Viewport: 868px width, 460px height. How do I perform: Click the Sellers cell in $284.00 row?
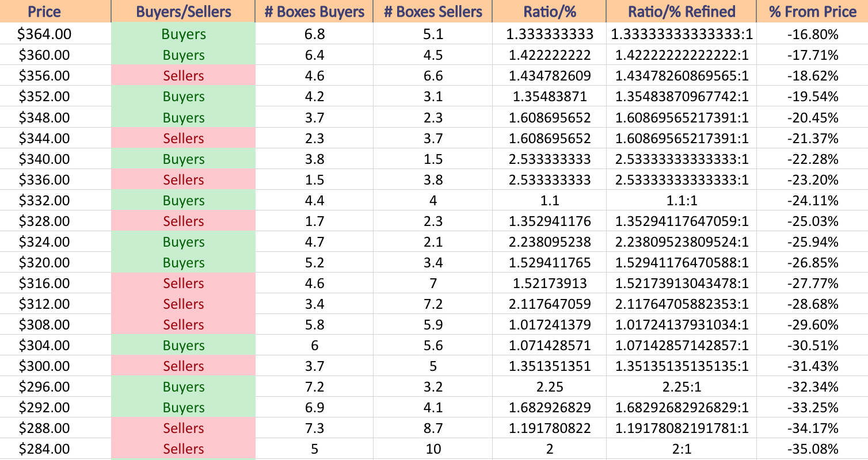pyautogui.click(x=183, y=448)
